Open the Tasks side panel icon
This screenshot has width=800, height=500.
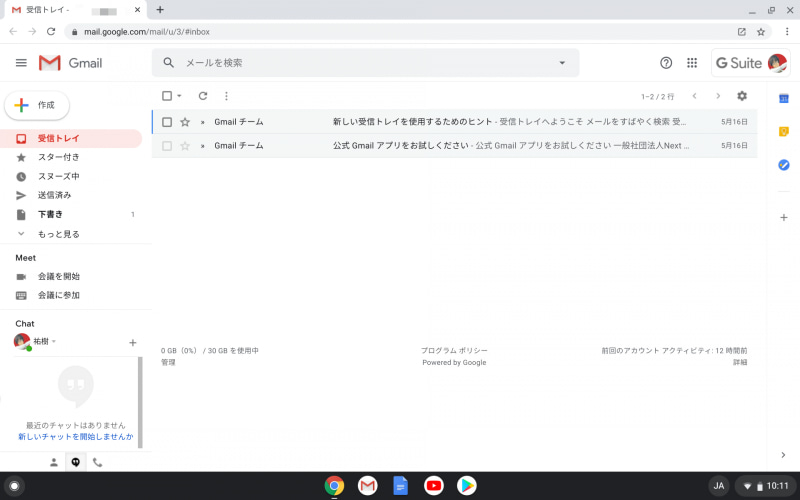click(x=784, y=165)
